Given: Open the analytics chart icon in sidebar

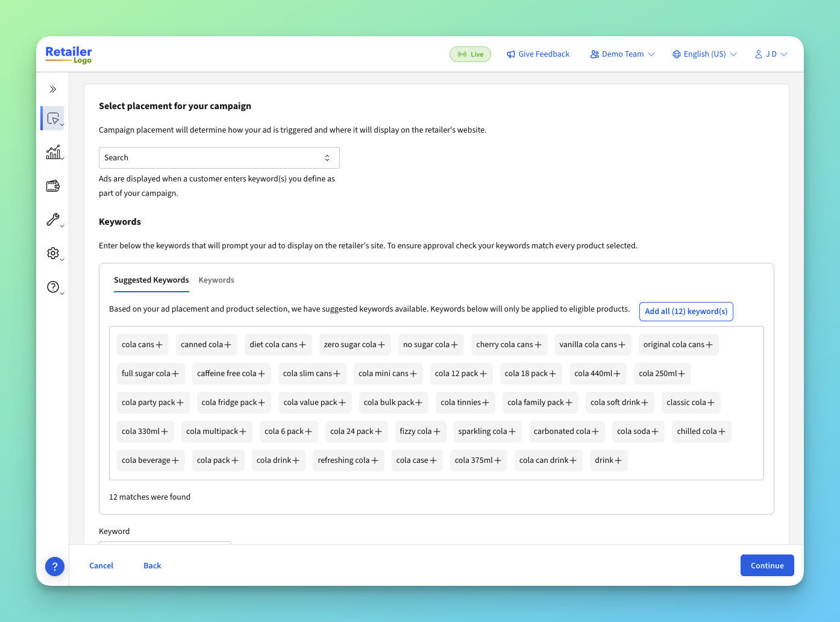Looking at the screenshot, I should pos(53,152).
